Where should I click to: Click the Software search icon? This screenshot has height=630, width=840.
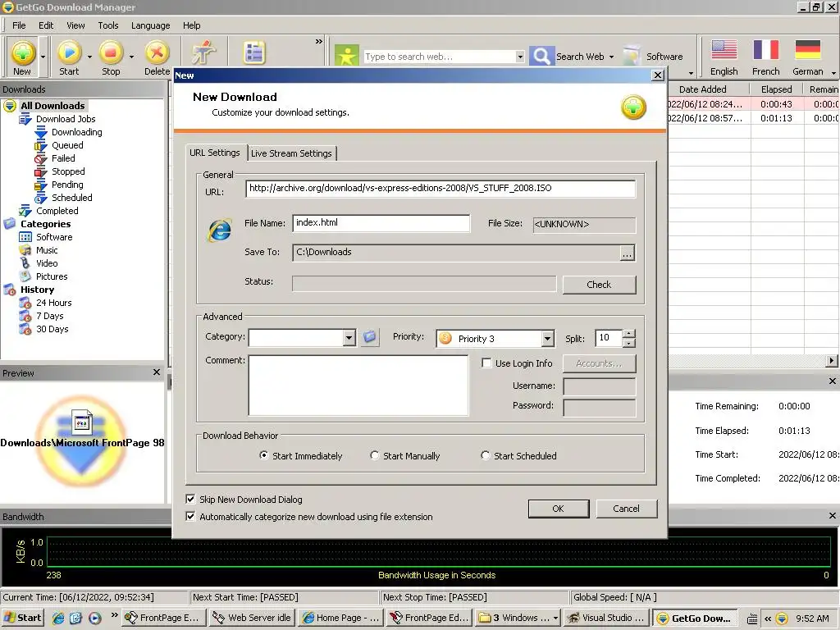[x=632, y=56]
